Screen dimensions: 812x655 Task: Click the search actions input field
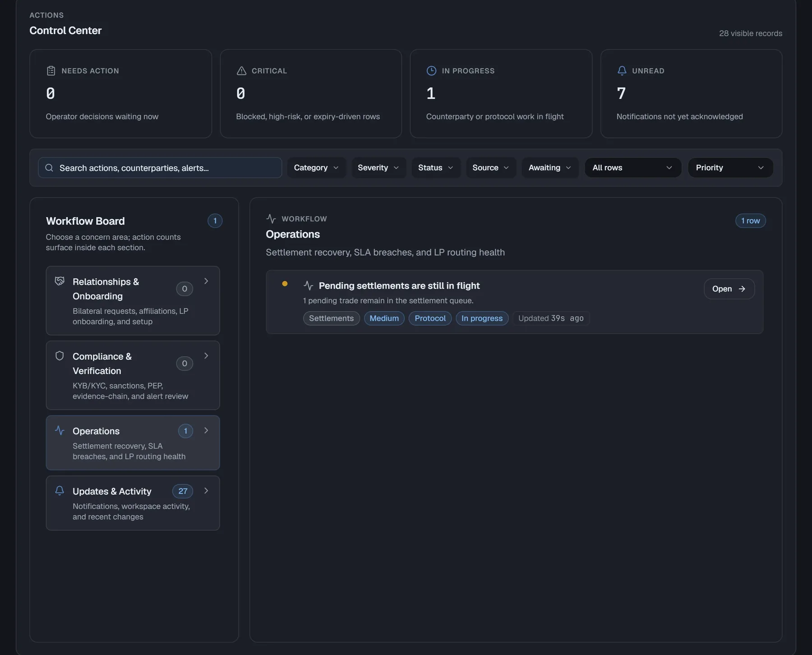pos(160,168)
